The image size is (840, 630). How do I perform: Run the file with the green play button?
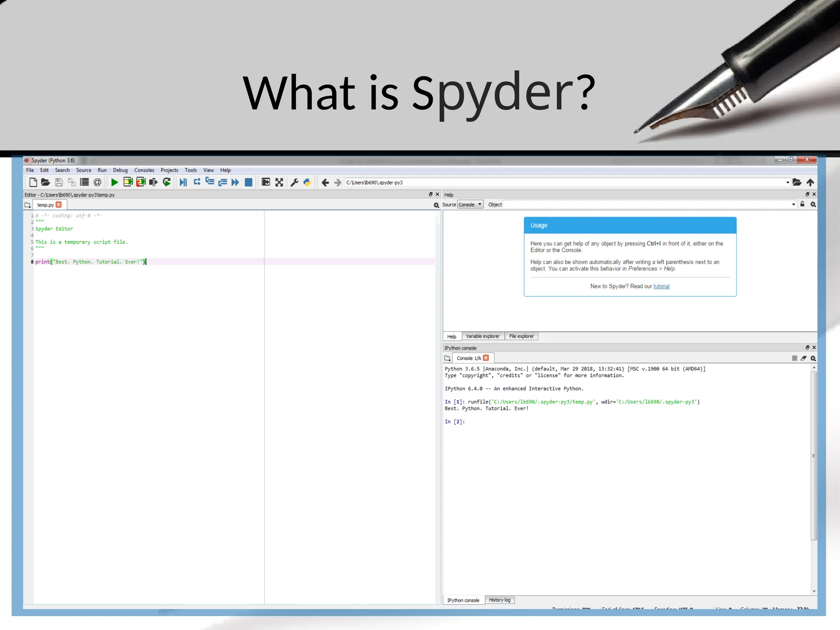(x=115, y=182)
